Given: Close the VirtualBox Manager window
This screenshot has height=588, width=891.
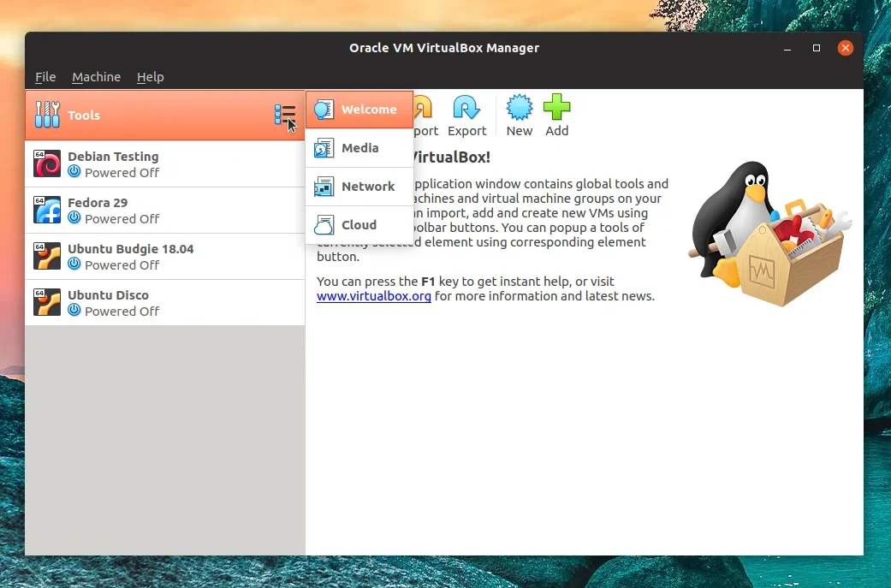Looking at the screenshot, I should click(x=846, y=48).
